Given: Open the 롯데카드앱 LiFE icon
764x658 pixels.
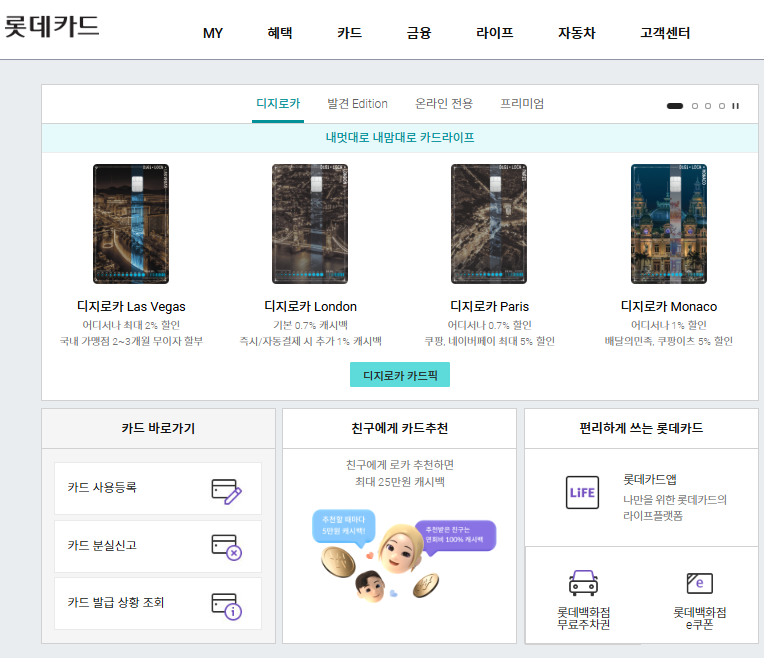Looking at the screenshot, I should [x=582, y=492].
